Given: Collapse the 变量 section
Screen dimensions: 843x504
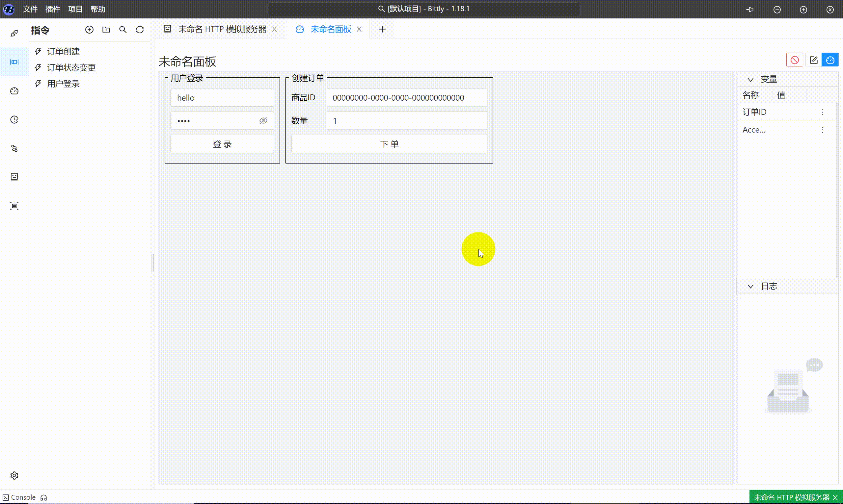Looking at the screenshot, I should coord(750,80).
